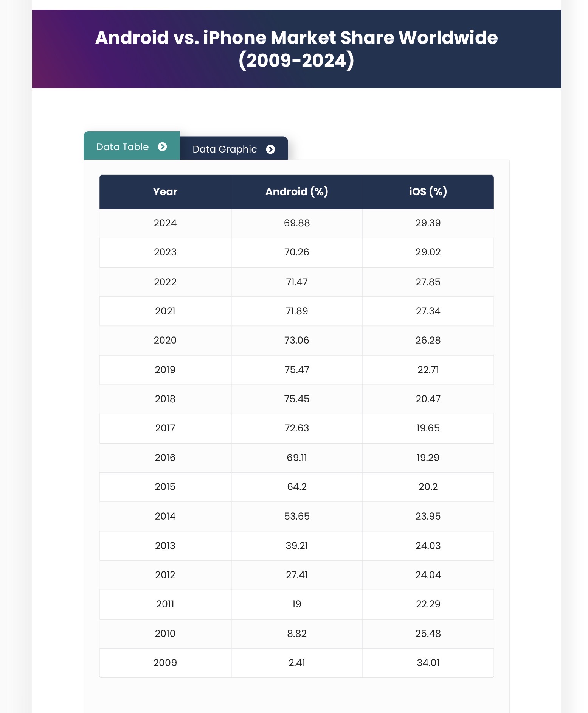Viewport: 588px width, 713px height.
Task: Click the 29.39 iOS value cell
Action: (x=428, y=223)
